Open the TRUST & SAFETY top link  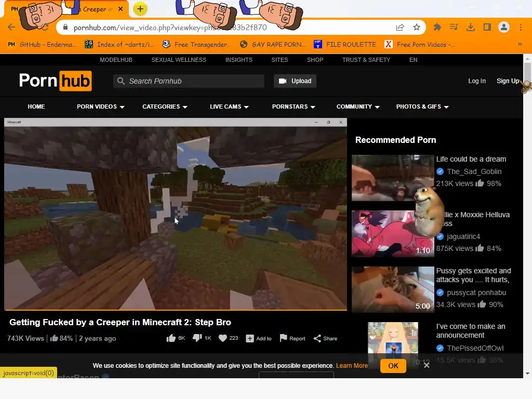coord(366,60)
